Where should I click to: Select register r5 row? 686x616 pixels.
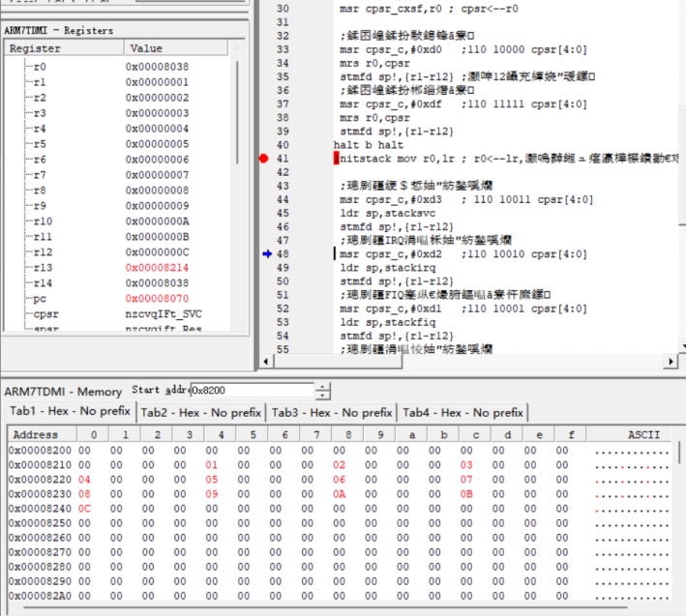[118, 144]
